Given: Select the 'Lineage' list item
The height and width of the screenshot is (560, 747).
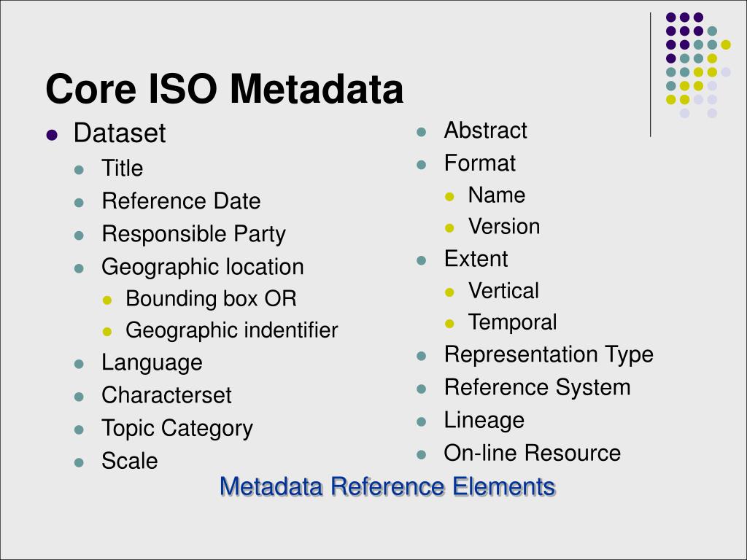Looking at the screenshot, I should tap(484, 421).
